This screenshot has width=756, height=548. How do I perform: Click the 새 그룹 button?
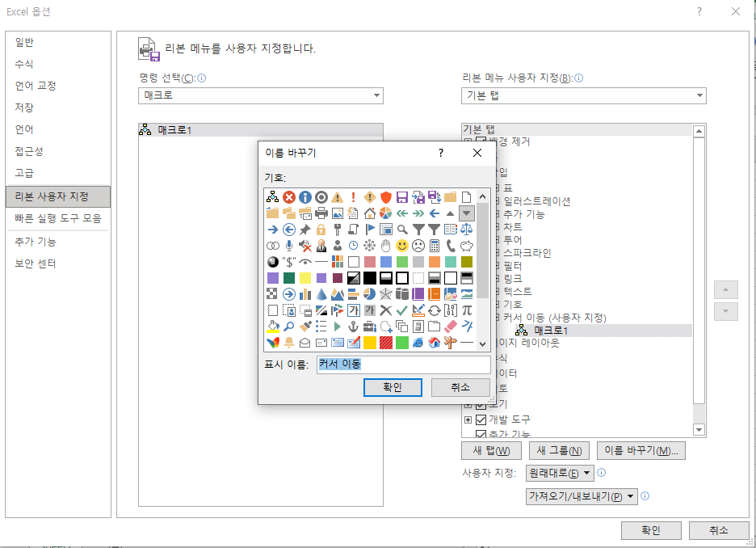[559, 450]
